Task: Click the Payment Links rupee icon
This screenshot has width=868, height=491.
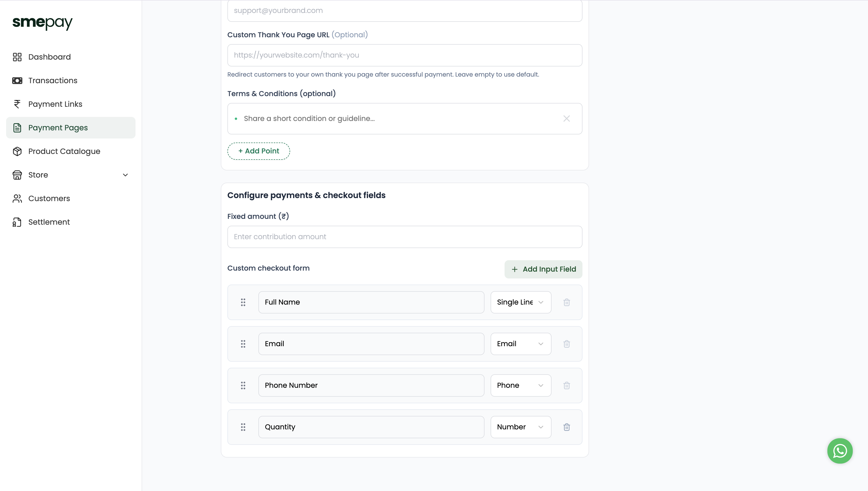Action: 17,104
